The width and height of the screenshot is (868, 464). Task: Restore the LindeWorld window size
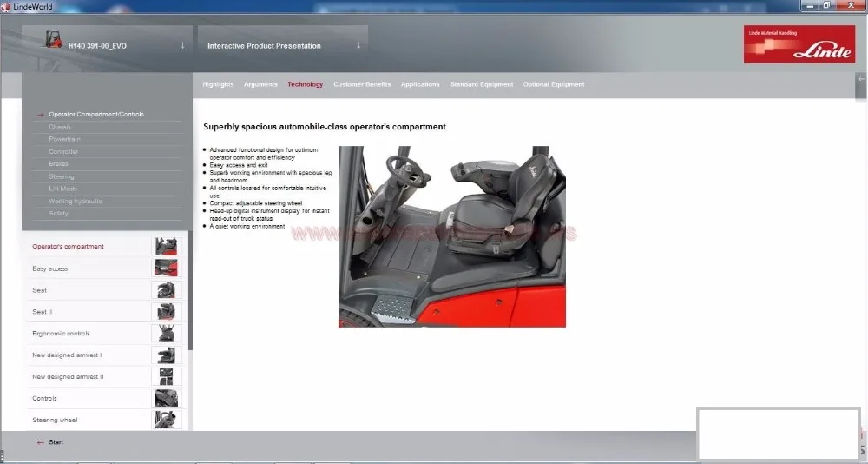pos(826,5)
